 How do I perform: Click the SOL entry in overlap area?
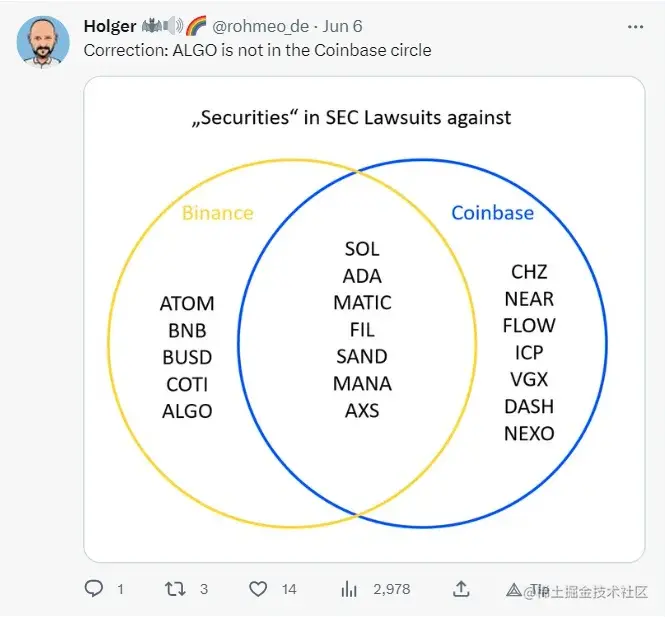(362, 249)
